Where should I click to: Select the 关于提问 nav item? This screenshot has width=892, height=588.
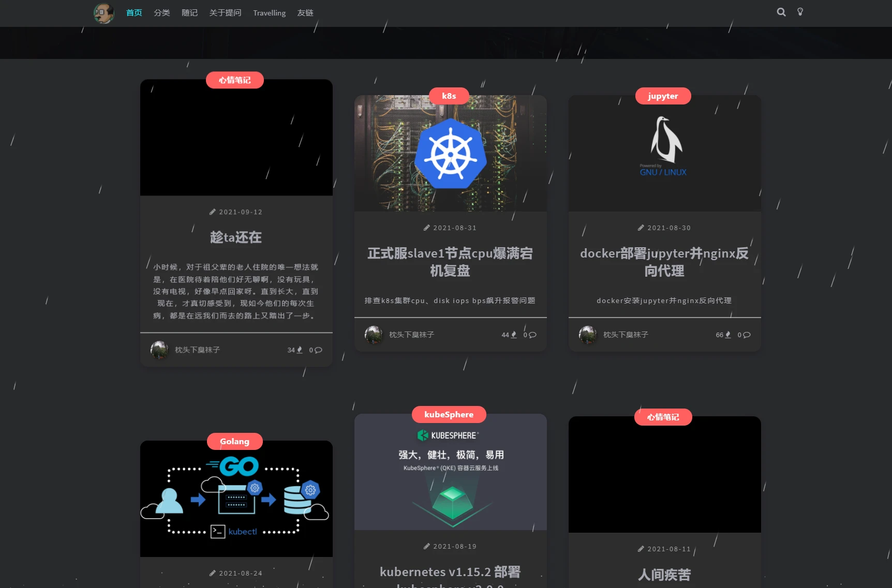click(225, 13)
